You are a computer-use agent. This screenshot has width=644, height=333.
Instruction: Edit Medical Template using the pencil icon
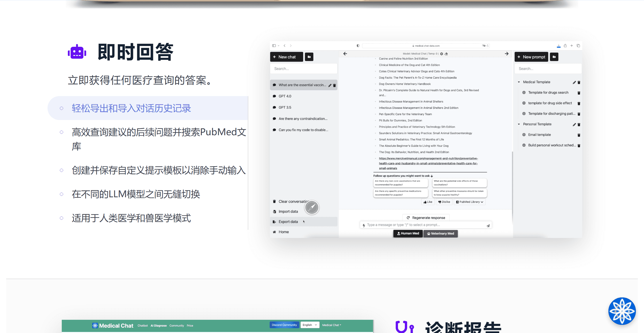coord(574,82)
